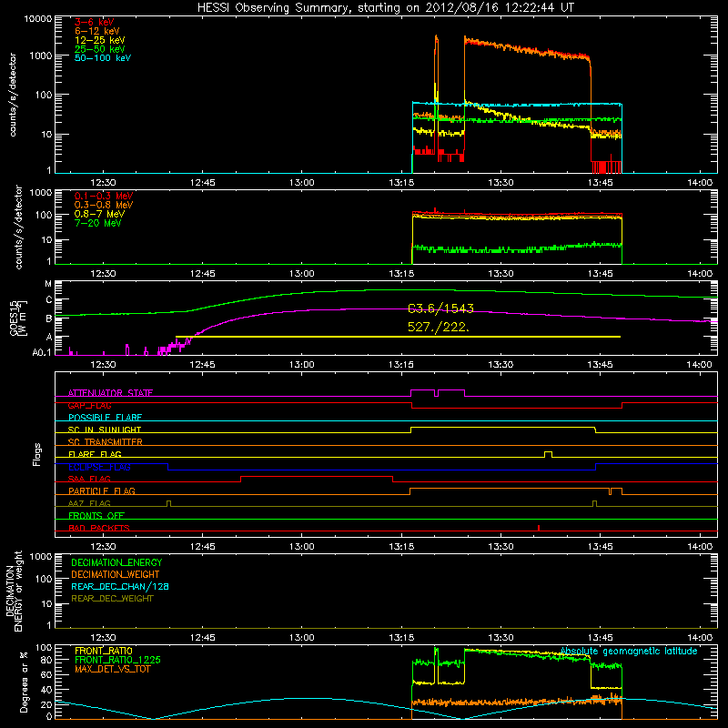
Task: Click the Absolute geomagnetic latitude label
Action: [629, 652]
